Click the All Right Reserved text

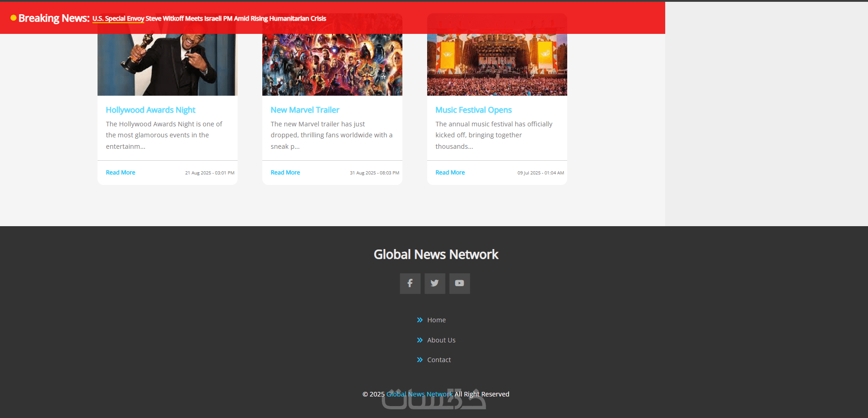click(482, 394)
